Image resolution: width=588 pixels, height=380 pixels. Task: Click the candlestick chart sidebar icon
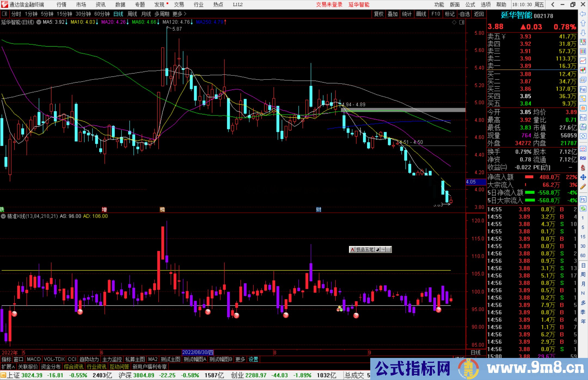click(583, 70)
